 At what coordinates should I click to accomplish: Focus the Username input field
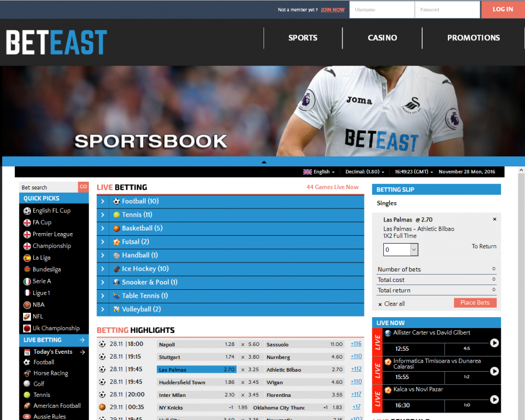click(382, 10)
